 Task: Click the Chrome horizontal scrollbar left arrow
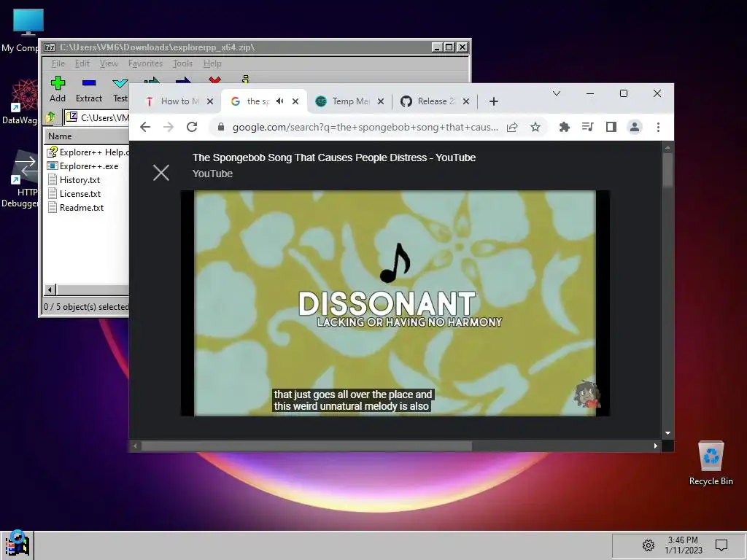[135, 446]
